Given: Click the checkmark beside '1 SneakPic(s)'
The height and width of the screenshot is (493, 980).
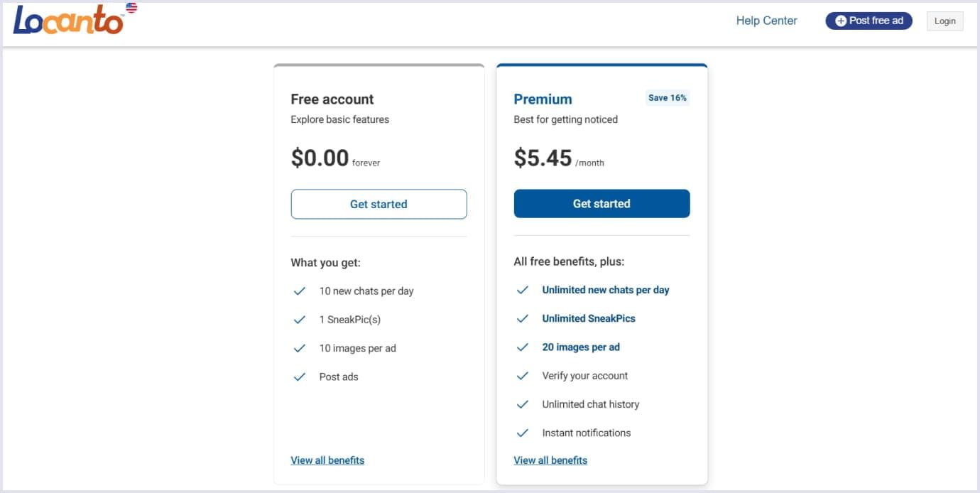Looking at the screenshot, I should tap(300, 319).
